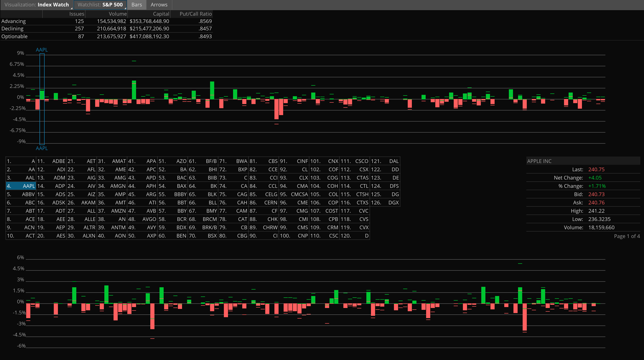644x360 pixels.
Task: Click the Issues column header
Action: (77, 14)
